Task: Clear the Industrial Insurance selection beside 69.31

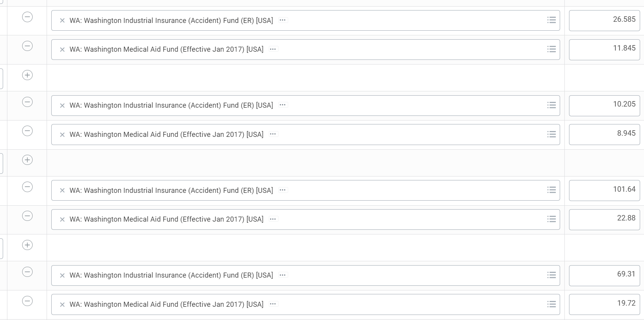Action: click(62, 275)
